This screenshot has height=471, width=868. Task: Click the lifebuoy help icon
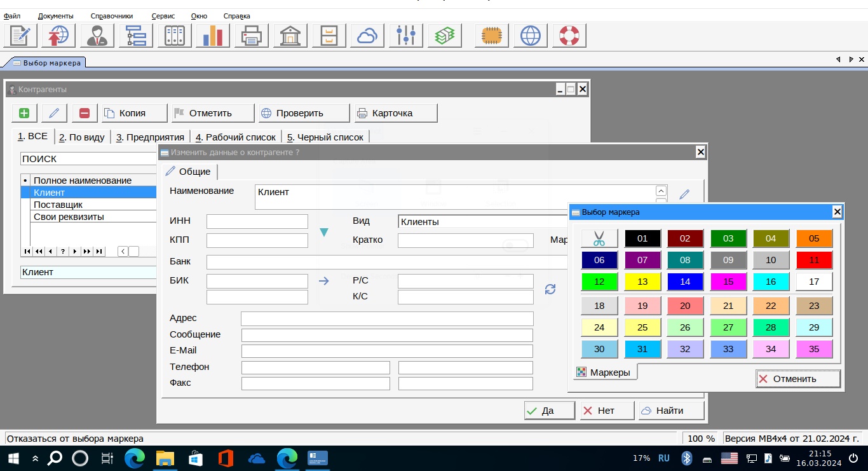[569, 36]
